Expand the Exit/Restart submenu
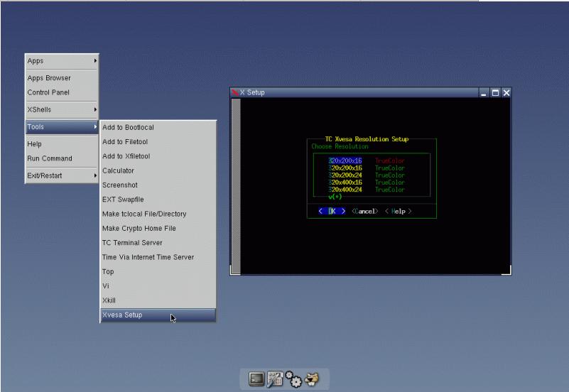 (x=62, y=175)
